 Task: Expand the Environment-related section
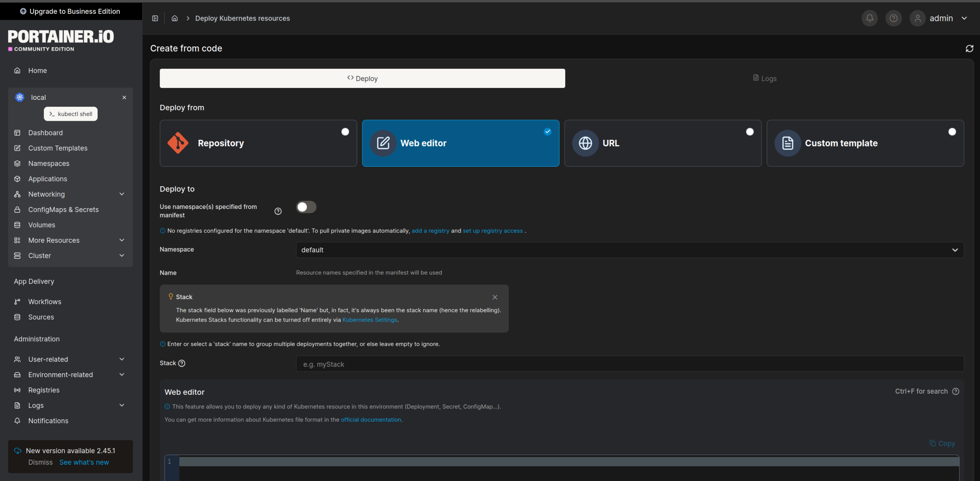122,375
